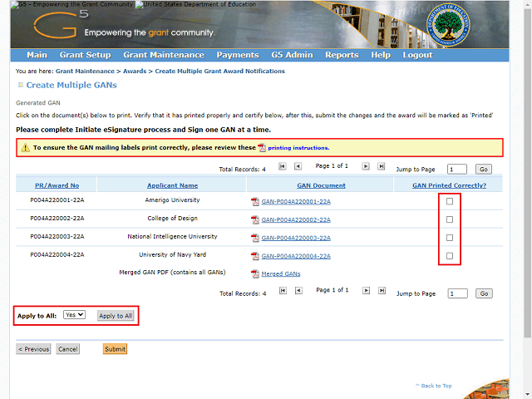
Task: Click the Submit button
Action: tap(115, 349)
